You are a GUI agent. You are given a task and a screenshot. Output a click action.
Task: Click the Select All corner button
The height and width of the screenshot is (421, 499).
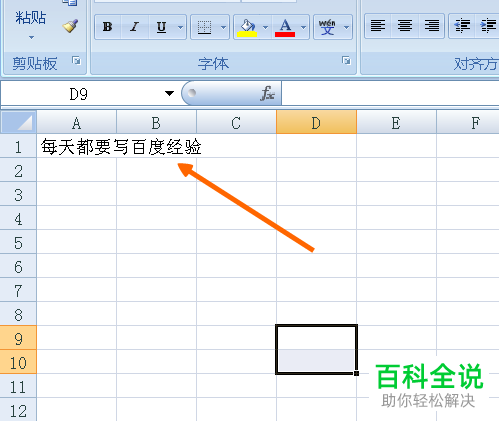coord(18,122)
